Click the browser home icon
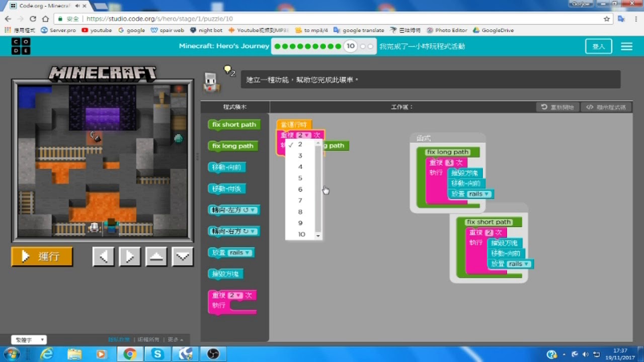Viewport: 644px width, 362px height. coord(46,19)
